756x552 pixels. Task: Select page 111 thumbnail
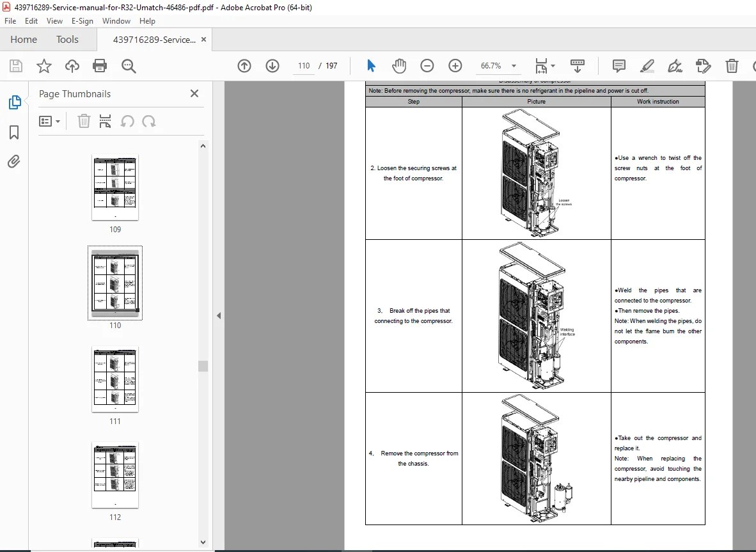[x=115, y=379]
